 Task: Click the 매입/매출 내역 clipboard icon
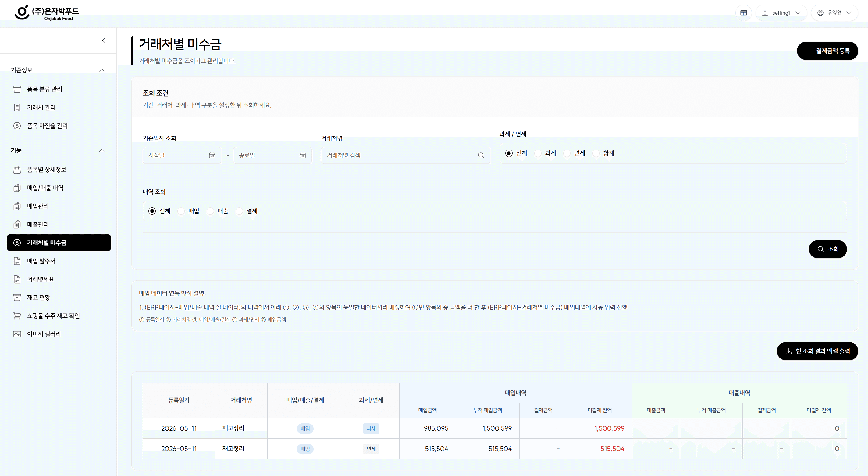[17, 188]
